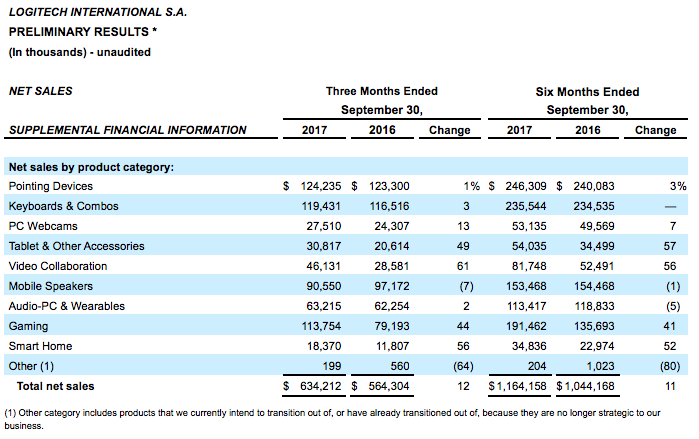Click the value 54,035

[x=529, y=246]
